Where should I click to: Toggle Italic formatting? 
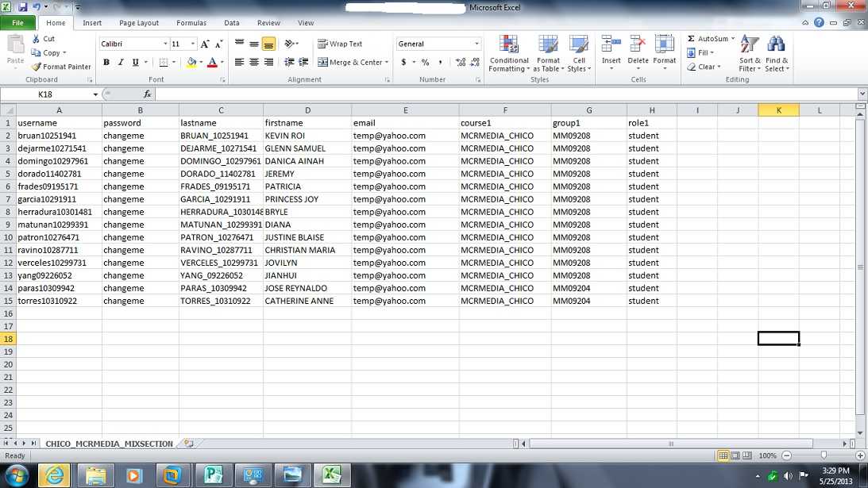[121, 63]
